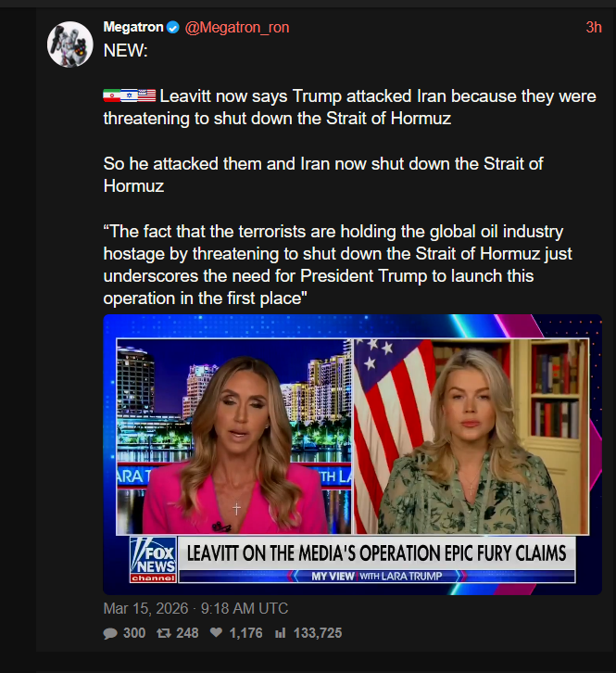Click the Israel flag emoji

point(129,95)
